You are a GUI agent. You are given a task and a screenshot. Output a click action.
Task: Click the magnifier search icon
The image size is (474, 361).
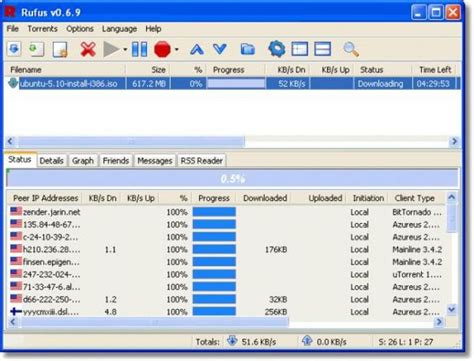click(x=351, y=50)
